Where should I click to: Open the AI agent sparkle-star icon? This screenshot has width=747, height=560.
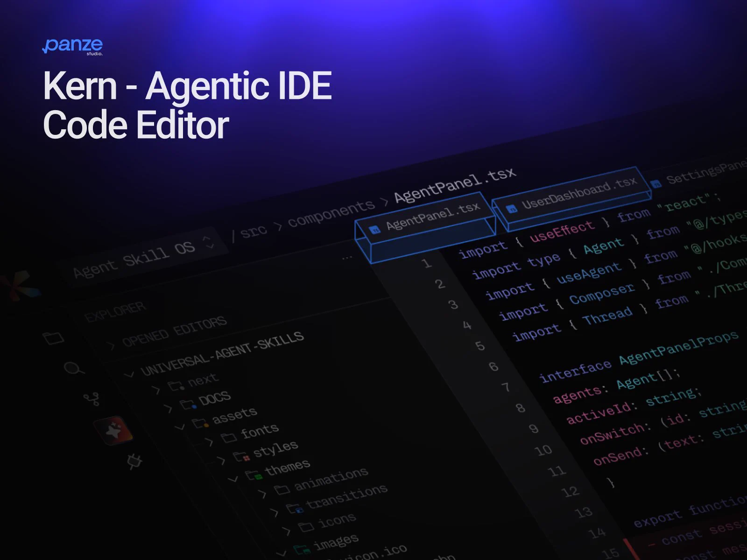click(113, 430)
